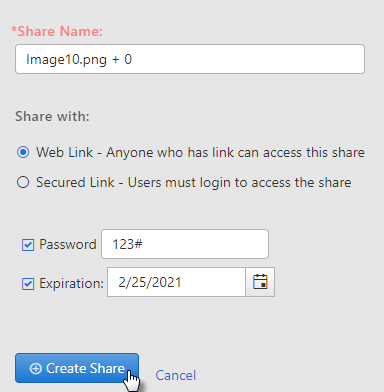Screen dimensions: 384x392
Task: Uncheck the Password checkbox
Action: pos(28,245)
